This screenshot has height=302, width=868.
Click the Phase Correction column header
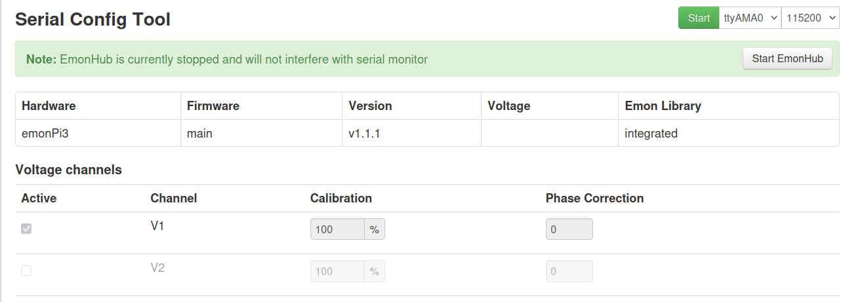tap(594, 198)
